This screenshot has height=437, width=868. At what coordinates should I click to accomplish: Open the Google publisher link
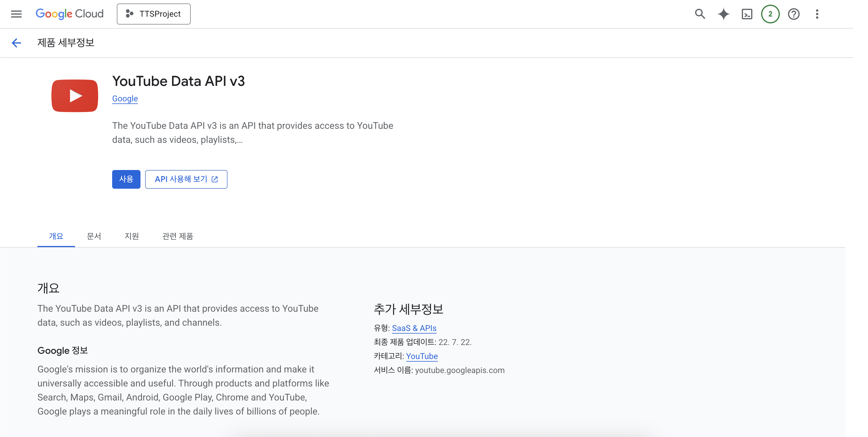click(x=125, y=99)
